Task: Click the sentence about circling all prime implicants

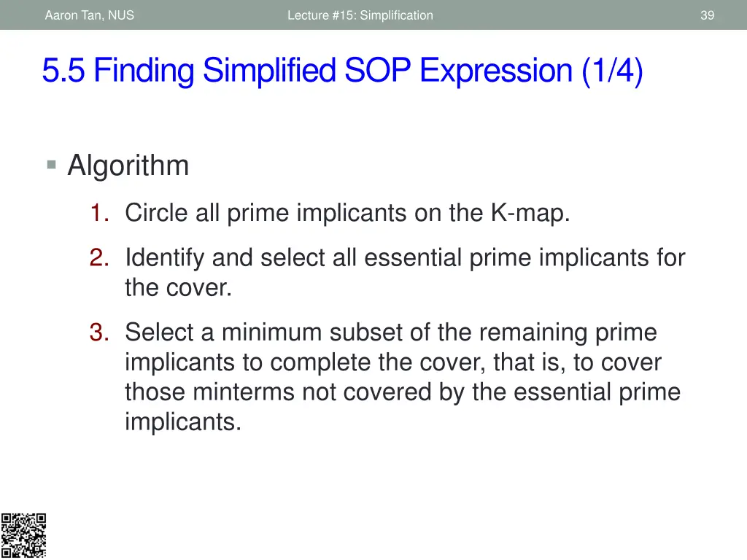Action: [x=347, y=213]
